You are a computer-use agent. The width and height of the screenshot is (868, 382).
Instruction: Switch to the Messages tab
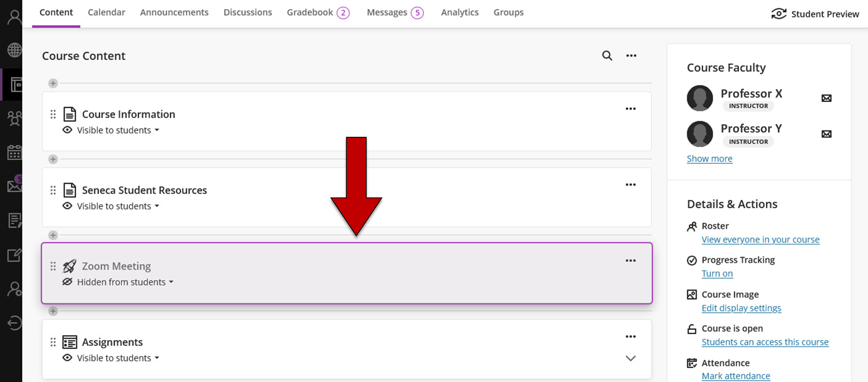pos(395,13)
